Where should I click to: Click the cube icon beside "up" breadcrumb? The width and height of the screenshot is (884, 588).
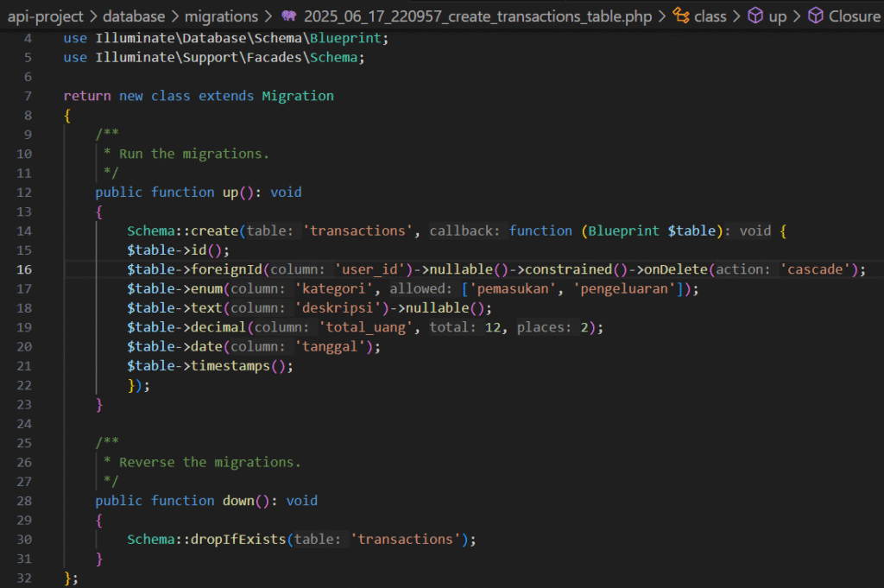coord(755,16)
